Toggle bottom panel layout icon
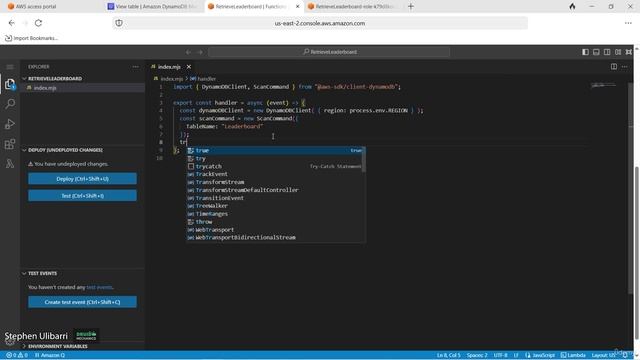Screen dimensions: 640x360 click(596, 52)
